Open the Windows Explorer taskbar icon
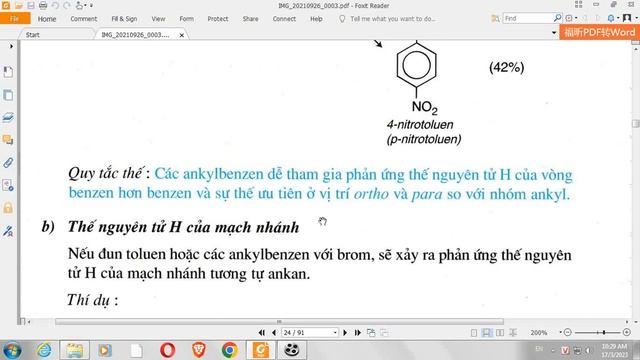 pyautogui.click(x=75, y=350)
